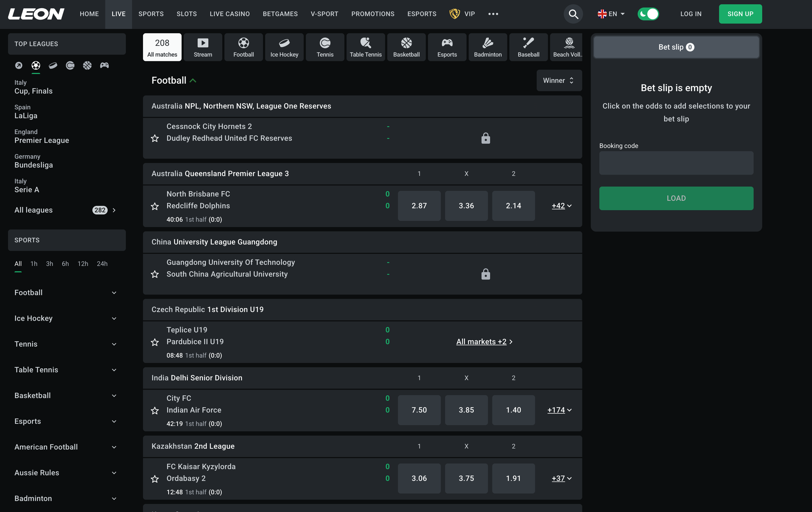Choose top leagues football filter icon
The height and width of the screenshot is (512, 812).
(36, 65)
